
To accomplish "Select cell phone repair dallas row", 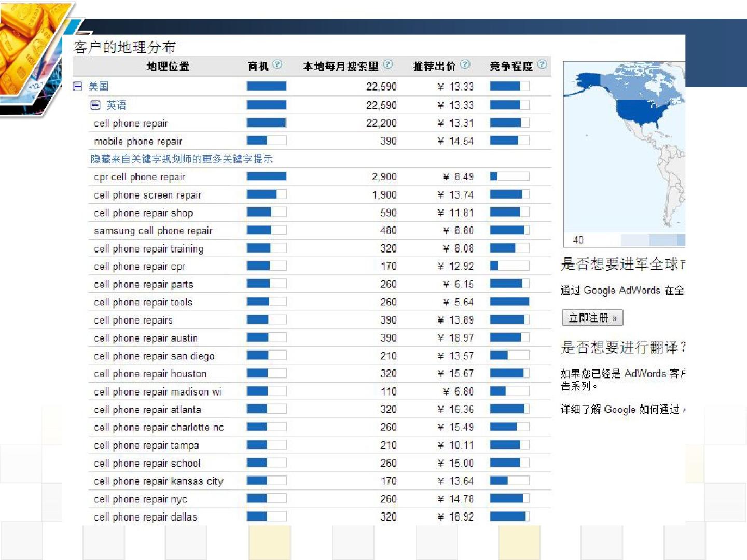I will (146, 517).
